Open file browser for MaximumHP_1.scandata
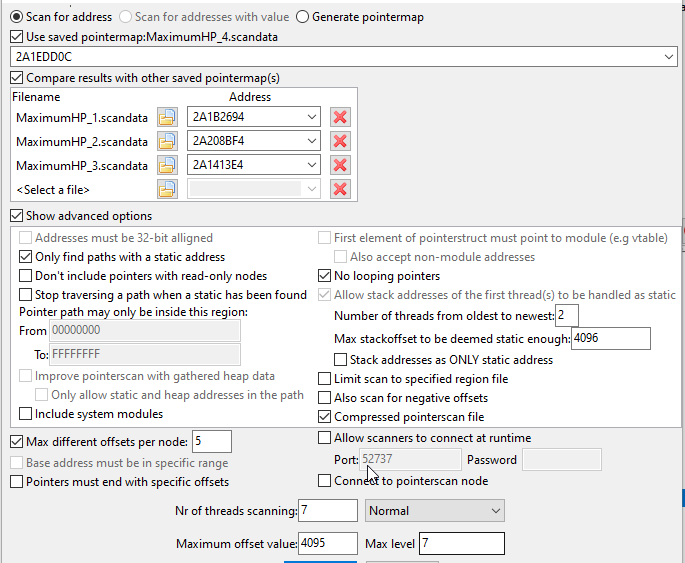This screenshot has height=563, width=685. point(167,118)
